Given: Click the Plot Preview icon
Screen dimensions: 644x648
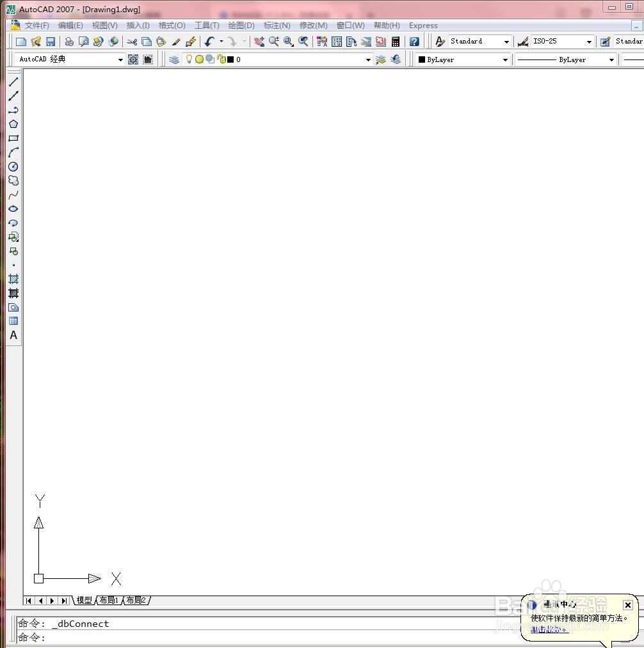Looking at the screenshot, I should coord(84,42).
